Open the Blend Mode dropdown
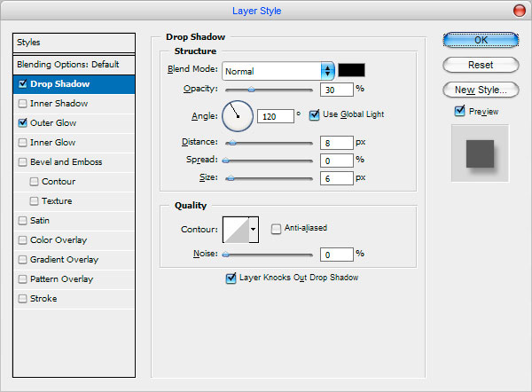The image size is (532, 392). 278,71
